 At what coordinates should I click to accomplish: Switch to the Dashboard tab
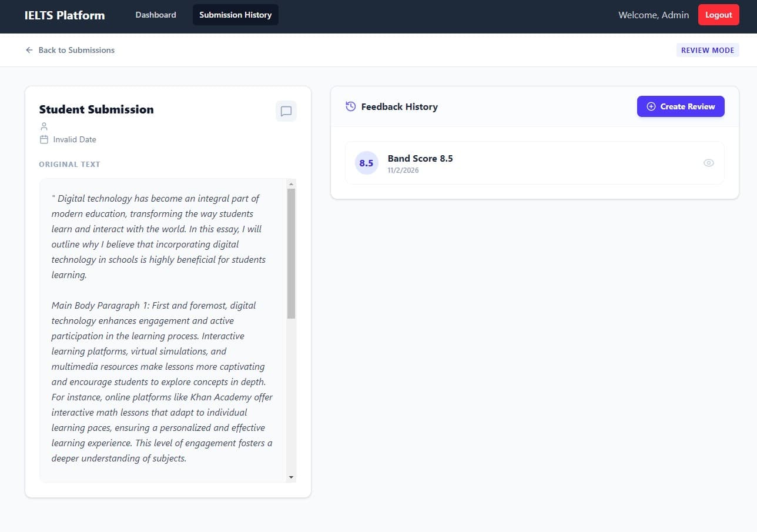(x=155, y=15)
